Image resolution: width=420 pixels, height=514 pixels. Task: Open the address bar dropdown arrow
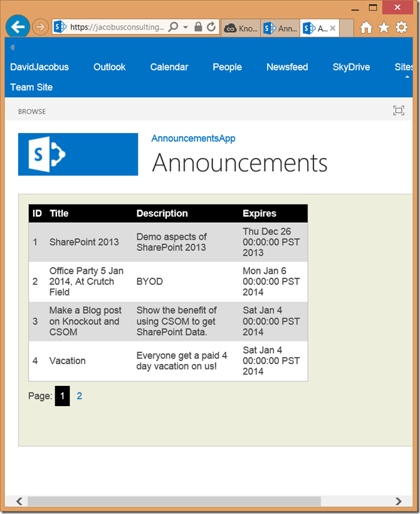click(186, 27)
